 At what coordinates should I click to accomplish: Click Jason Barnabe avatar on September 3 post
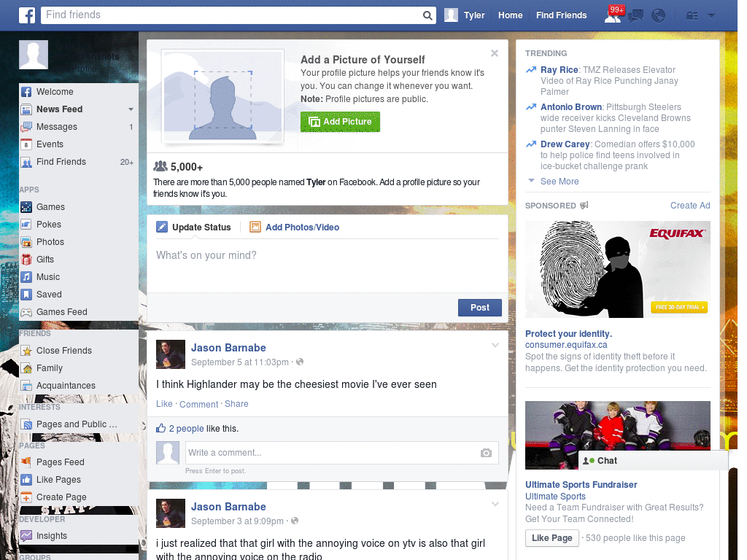point(171,513)
